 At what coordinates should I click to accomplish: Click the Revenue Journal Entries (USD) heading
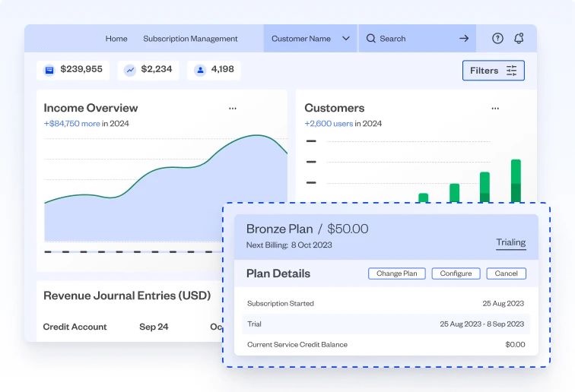[127, 296]
